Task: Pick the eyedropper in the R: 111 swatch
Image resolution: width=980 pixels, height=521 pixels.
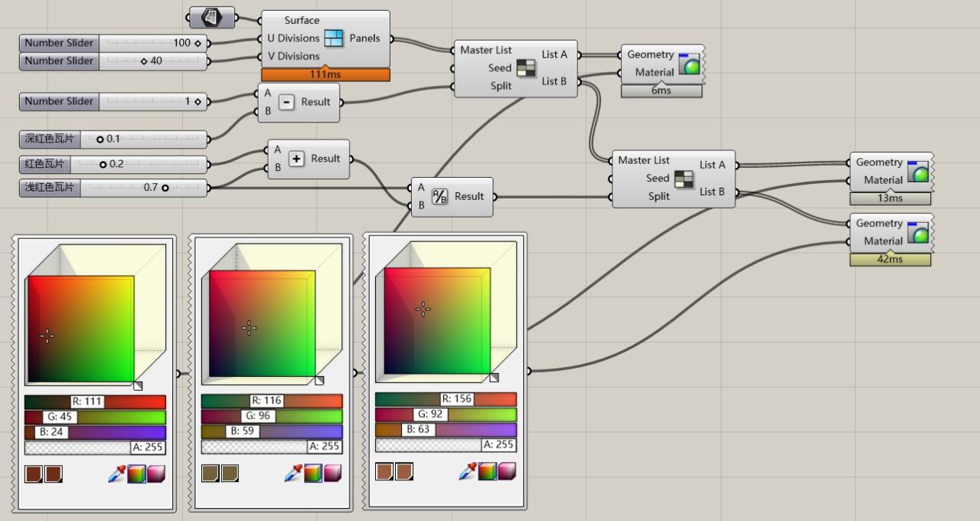Action: coord(116,474)
